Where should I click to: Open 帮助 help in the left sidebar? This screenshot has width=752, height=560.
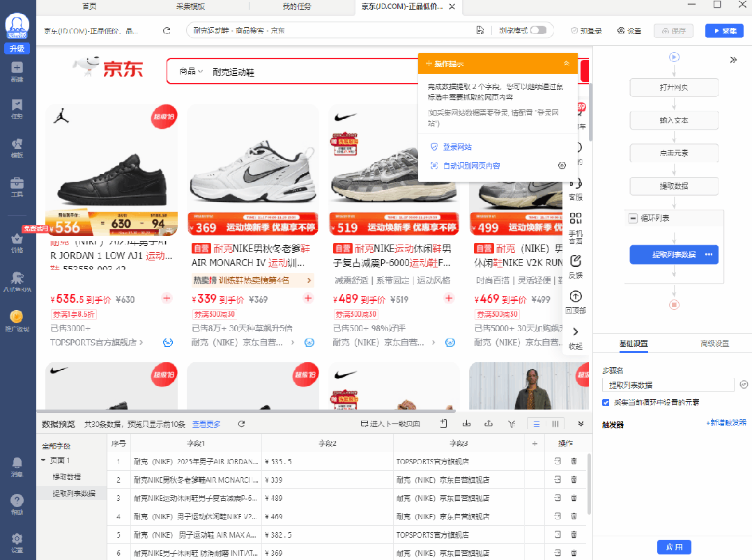(x=17, y=504)
